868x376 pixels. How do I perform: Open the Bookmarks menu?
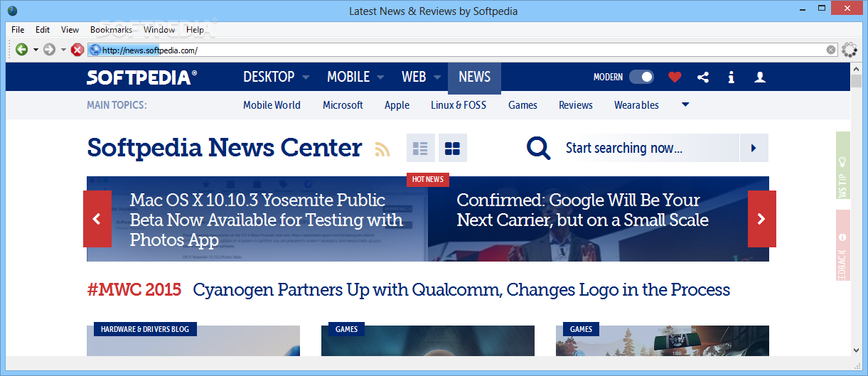coord(111,30)
